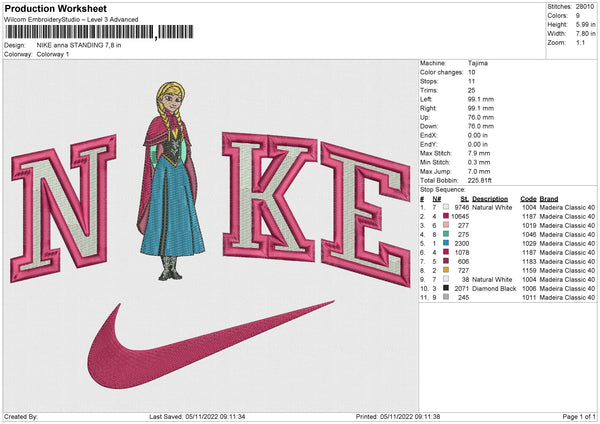This screenshot has width=600, height=424.
Task: Click the stitch count '727' in row 8
Action: coord(463,270)
